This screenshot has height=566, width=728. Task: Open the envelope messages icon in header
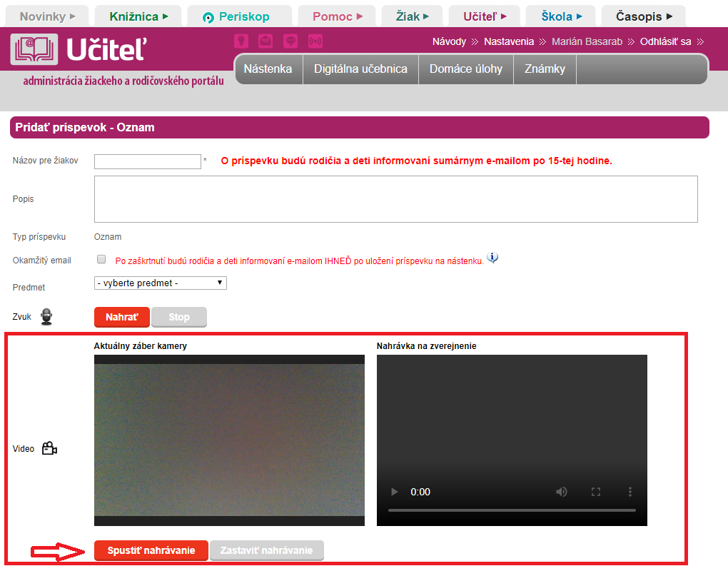pyautogui.click(x=266, y=41)
